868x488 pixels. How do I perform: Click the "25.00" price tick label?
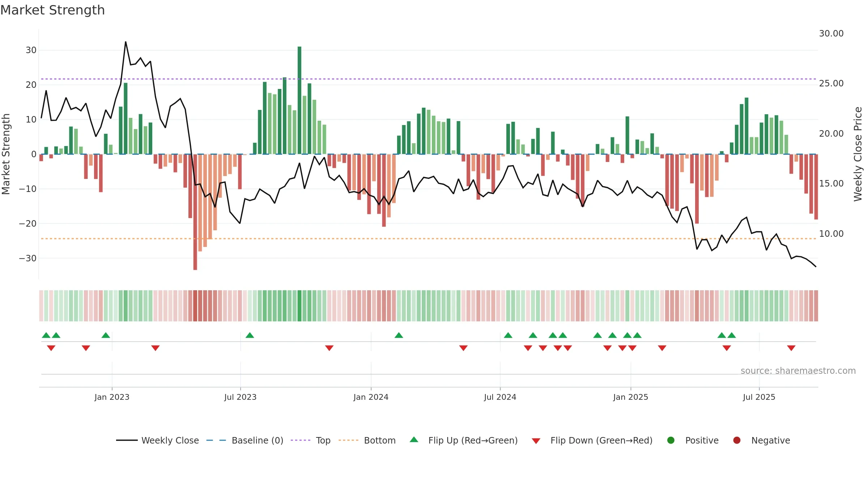click(831, 84)
